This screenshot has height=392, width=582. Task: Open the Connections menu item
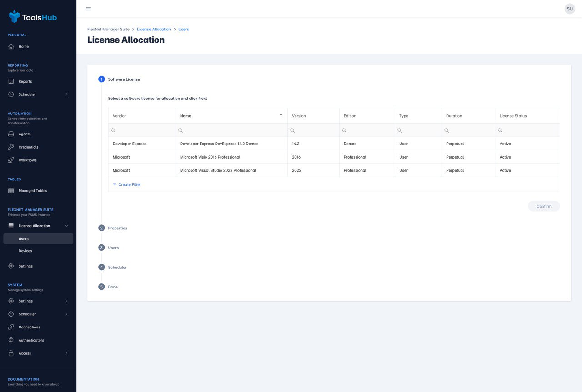click(x=38, y=327)
